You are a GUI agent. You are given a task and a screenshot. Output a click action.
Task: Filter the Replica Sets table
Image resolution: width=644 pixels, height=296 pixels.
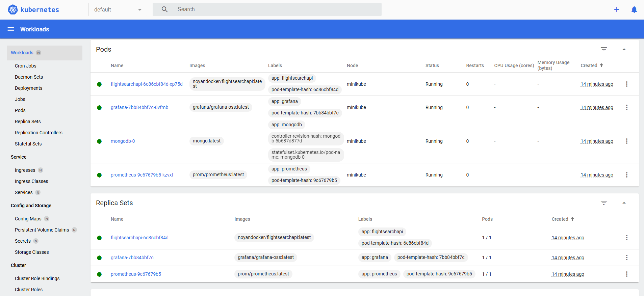click(604, 203)
